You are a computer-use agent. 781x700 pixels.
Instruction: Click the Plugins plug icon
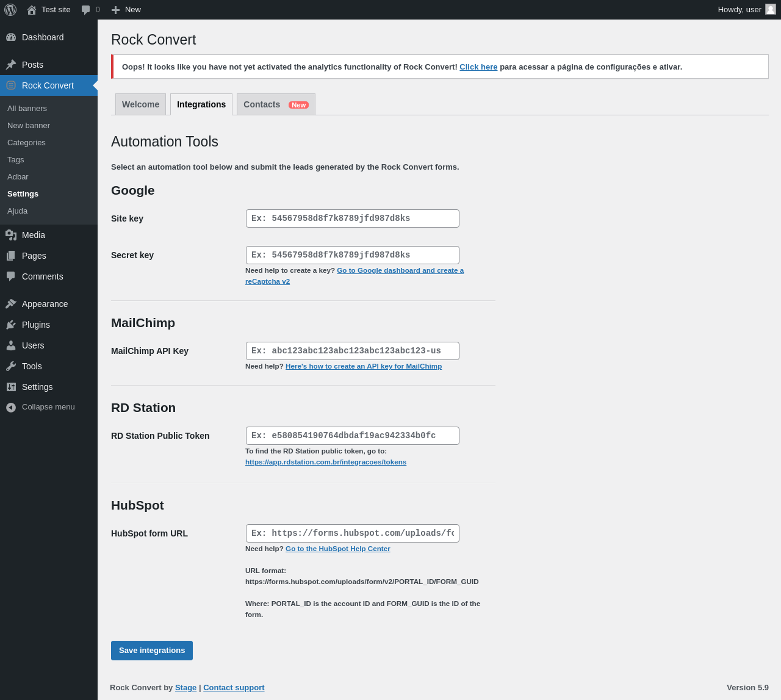tap(11, 325)
